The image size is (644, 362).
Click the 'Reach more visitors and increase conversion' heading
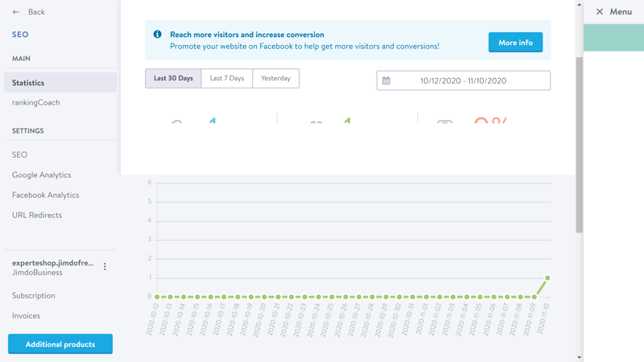tap(247, 35)
